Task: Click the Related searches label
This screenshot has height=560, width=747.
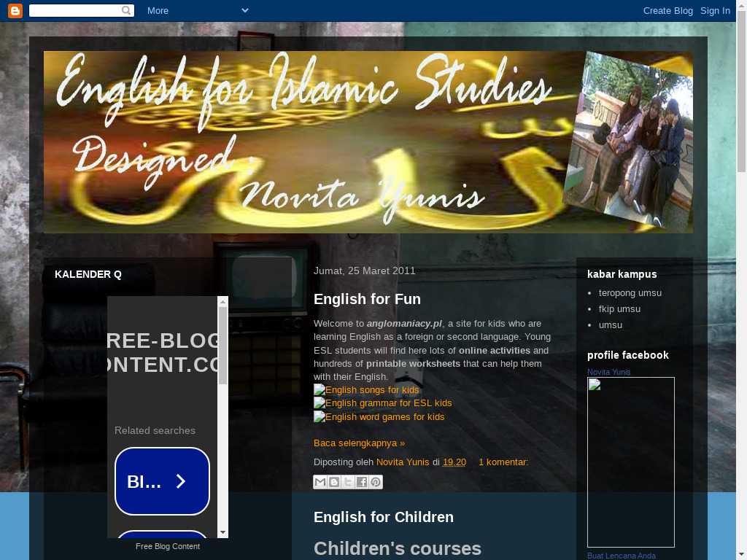Action: tap(155, 430)
